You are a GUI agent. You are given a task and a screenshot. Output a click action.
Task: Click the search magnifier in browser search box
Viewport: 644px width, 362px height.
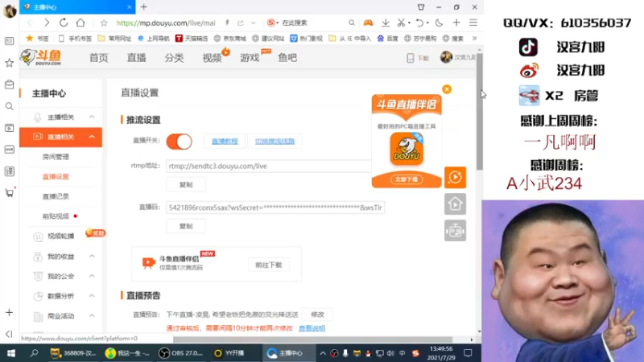pos(352,23)
